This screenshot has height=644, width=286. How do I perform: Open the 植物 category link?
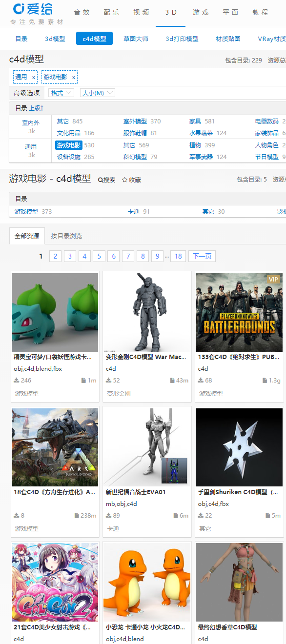[x=195, y=145]
